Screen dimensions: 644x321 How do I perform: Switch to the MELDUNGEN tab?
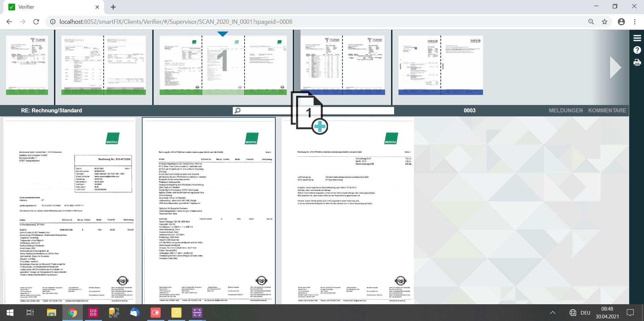pyautogui.click(x=566, y=110)
